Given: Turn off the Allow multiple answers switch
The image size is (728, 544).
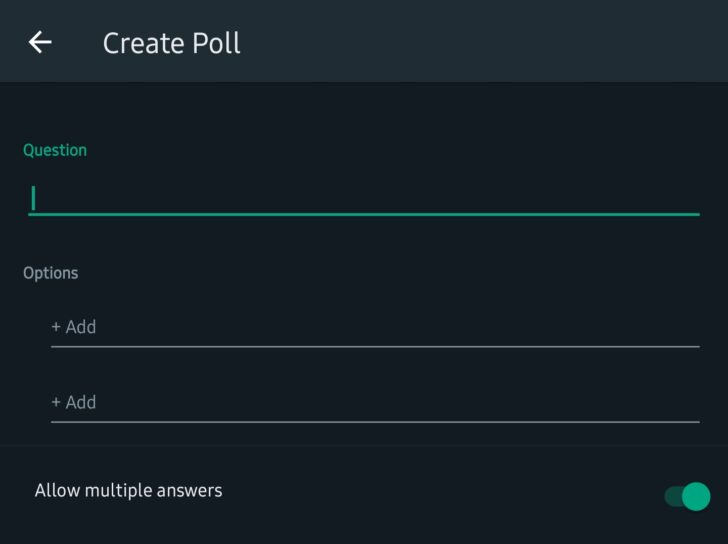Looking at the screenshot, I should [687, 496].
